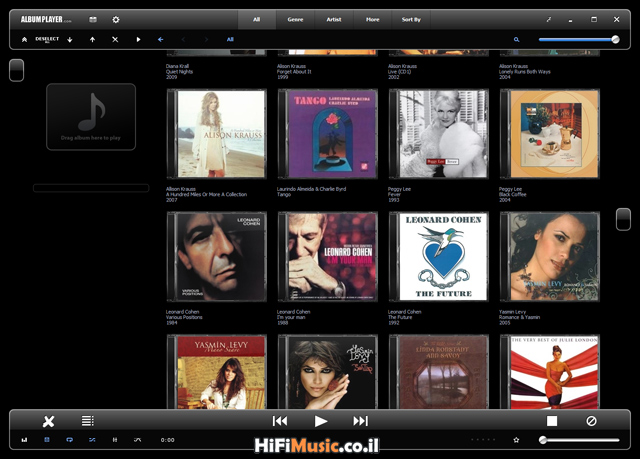Select the Leonard Cohen The Future cover
Viewport: 640px width, 459px height.
(x=439, y=257)
